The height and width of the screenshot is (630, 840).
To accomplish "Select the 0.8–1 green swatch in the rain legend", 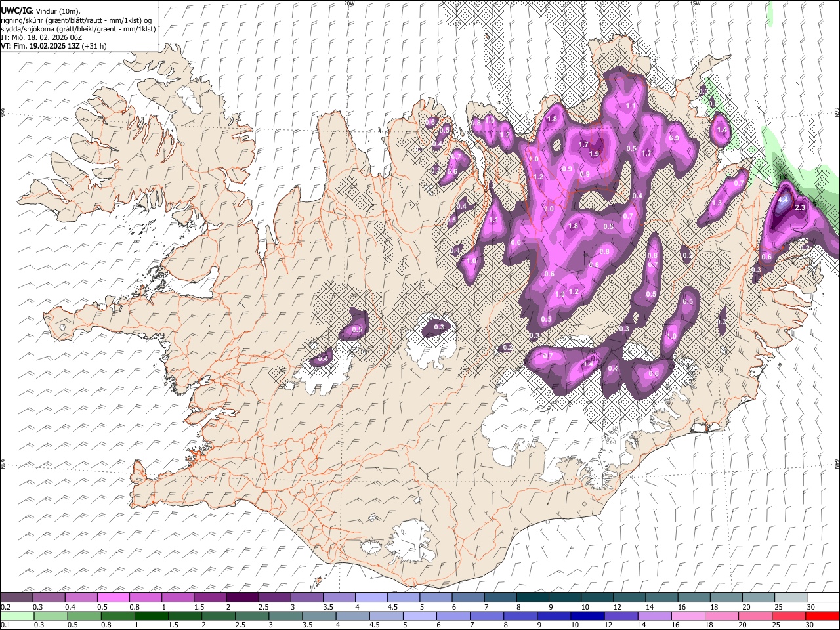I will (117, 616).
